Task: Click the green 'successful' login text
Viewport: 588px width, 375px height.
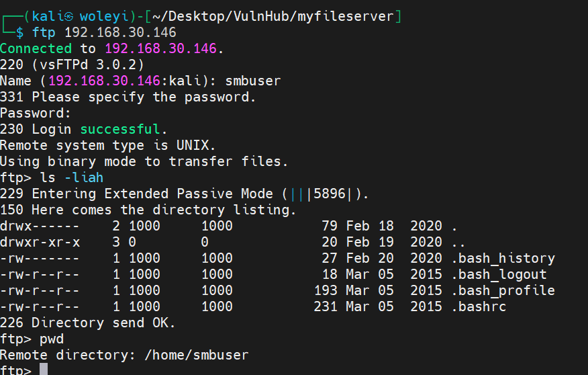Action: 120,129
